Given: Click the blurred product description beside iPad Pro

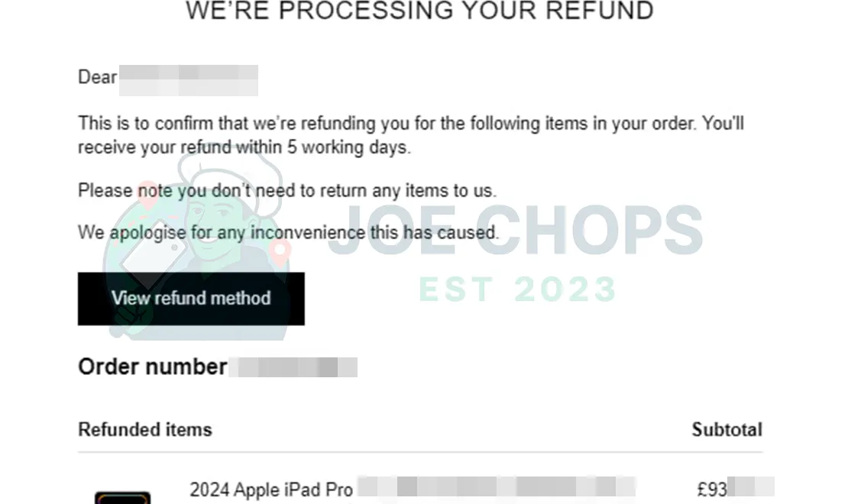Looking at the screenshot, I should point(495,487).
